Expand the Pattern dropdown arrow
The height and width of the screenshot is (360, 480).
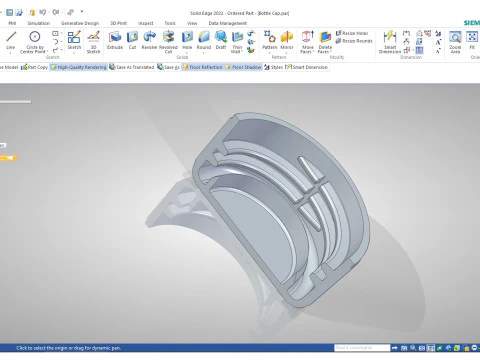[x=269, y=53]
